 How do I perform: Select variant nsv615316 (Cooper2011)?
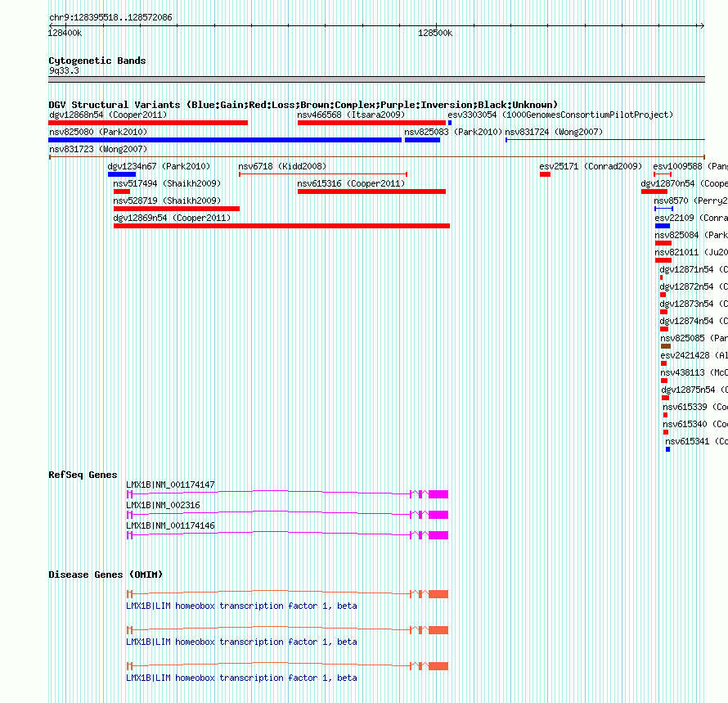coord(351,183)
